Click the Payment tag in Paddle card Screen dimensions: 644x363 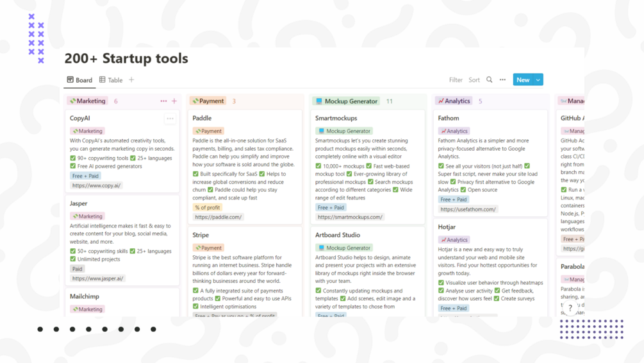pyautogui.click(x=208, y=131)
